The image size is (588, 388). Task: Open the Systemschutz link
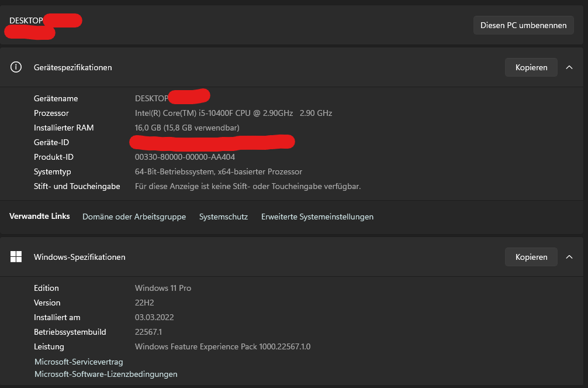223,217
